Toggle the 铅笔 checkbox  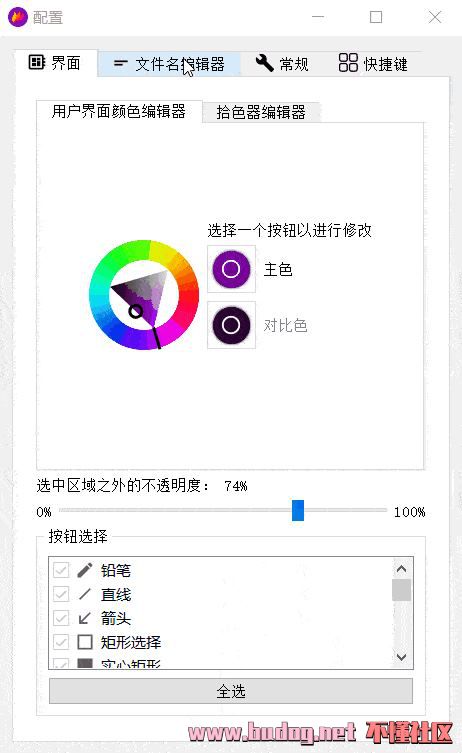tap(61, 570)
